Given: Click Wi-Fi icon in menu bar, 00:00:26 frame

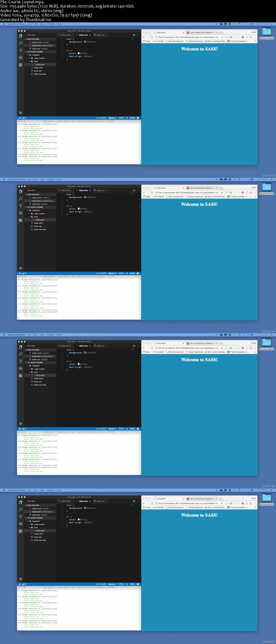Looking at the screenshot, I should 239,179.
